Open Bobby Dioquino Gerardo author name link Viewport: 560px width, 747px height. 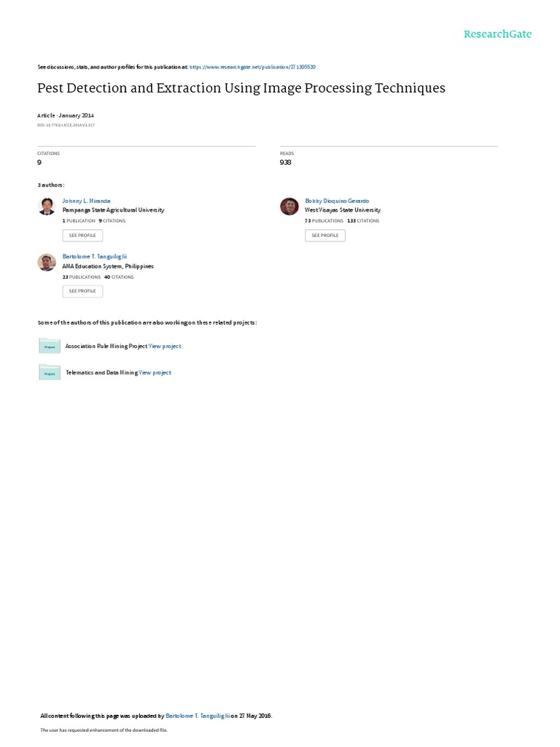tap(337, 201)
